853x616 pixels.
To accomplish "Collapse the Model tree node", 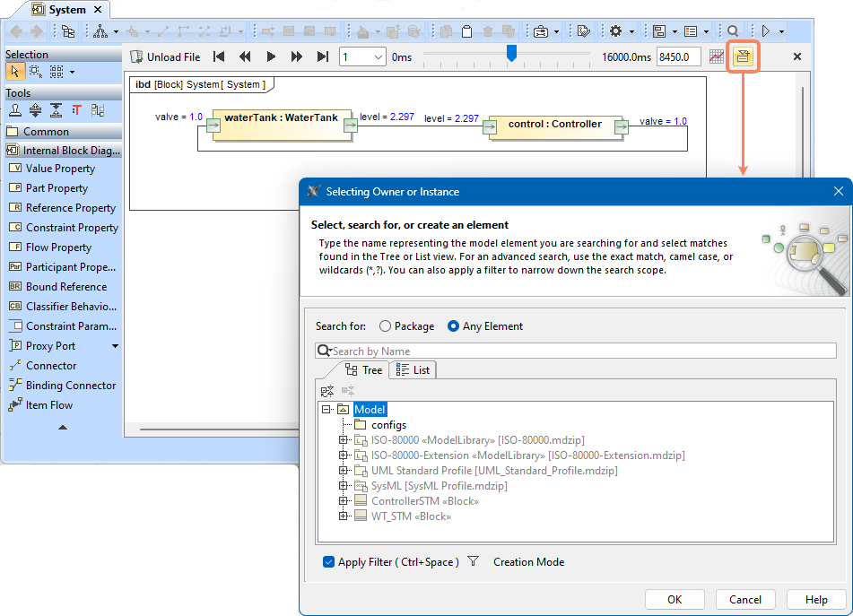I will [326, 410].
